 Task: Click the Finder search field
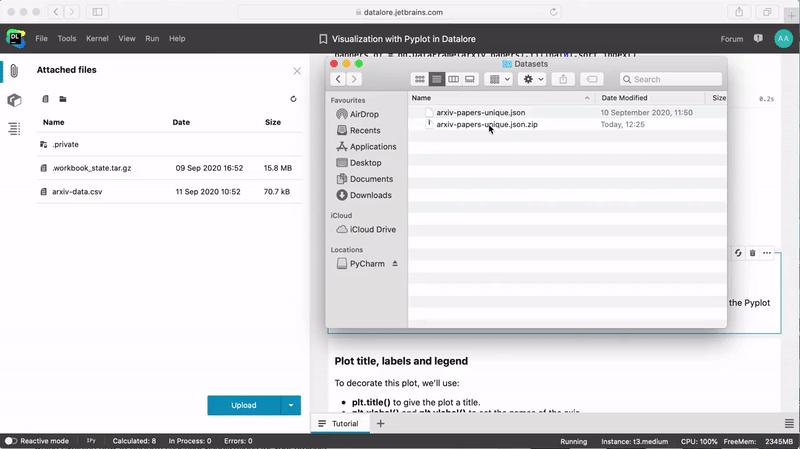coord(671,79)
